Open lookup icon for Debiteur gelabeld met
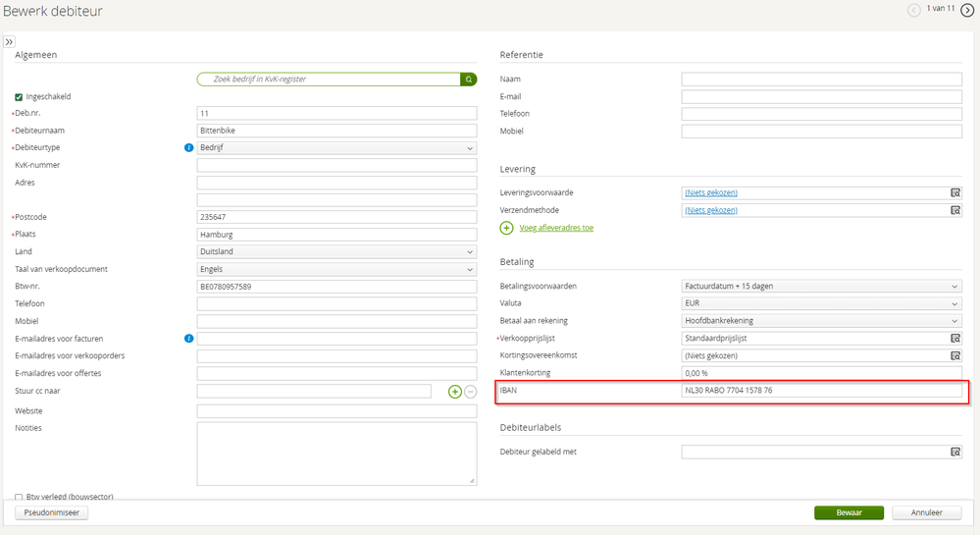This screenshot has height=535, width=980. (x=955, y=453)
